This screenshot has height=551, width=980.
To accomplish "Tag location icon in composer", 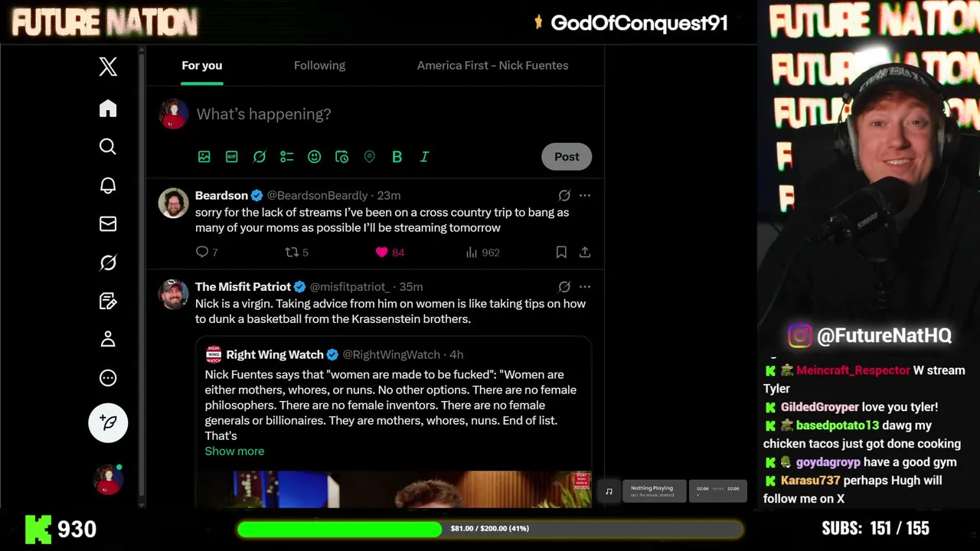I will click(x=370, y=156).
